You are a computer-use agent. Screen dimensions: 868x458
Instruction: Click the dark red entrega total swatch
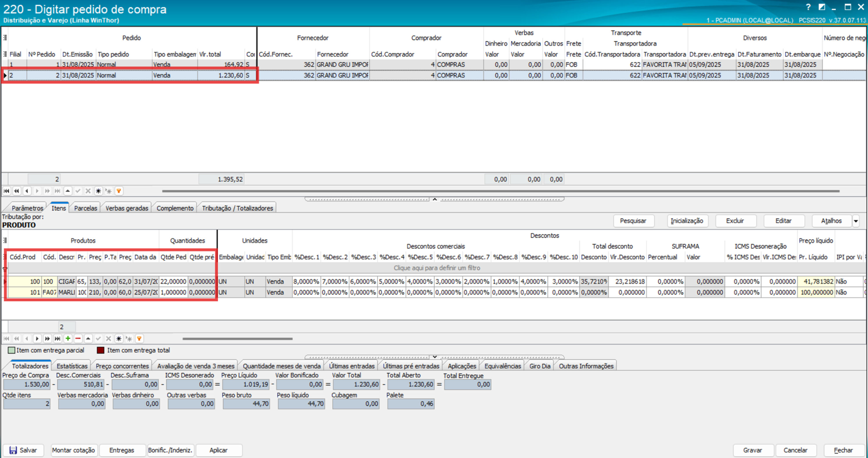pos(101,350)
